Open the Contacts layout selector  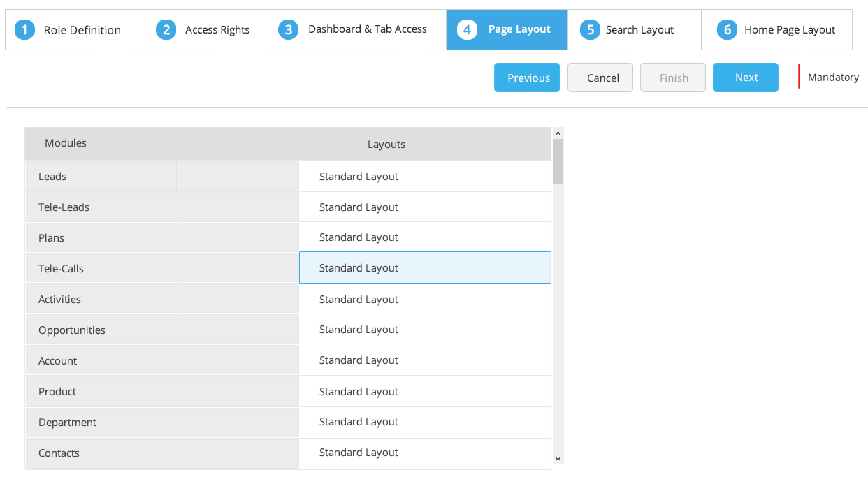click(x=425, y=453)
